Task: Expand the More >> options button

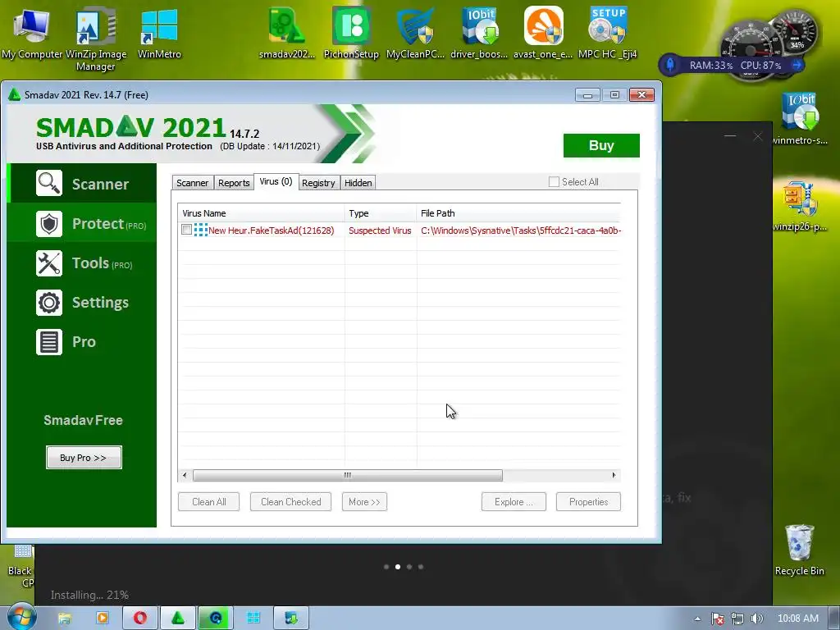Action: tap(364, 502)
